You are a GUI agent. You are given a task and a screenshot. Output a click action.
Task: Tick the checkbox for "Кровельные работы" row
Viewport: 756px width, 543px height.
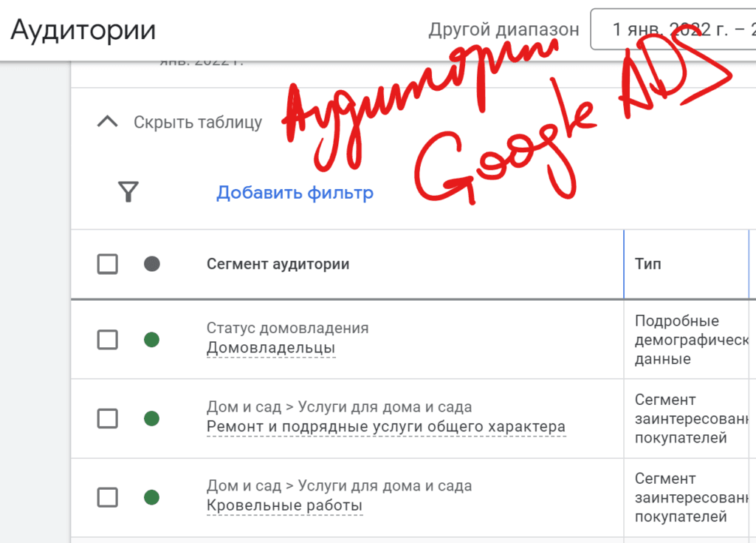click(108, 497)
